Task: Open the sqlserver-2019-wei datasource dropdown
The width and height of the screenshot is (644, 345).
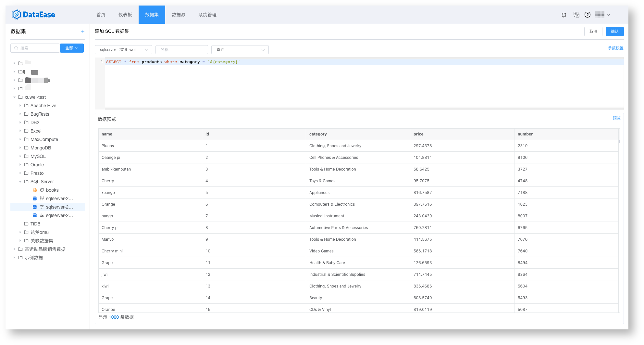Action: pos(123,50)
